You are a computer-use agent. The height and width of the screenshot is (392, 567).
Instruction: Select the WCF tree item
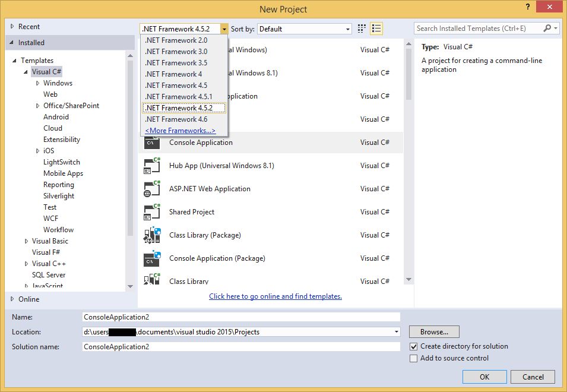[x=50, y=219]
